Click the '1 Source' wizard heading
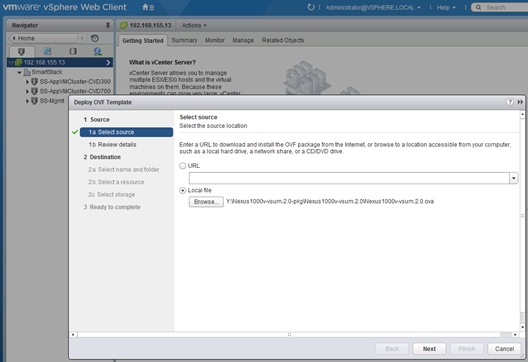 97,120
